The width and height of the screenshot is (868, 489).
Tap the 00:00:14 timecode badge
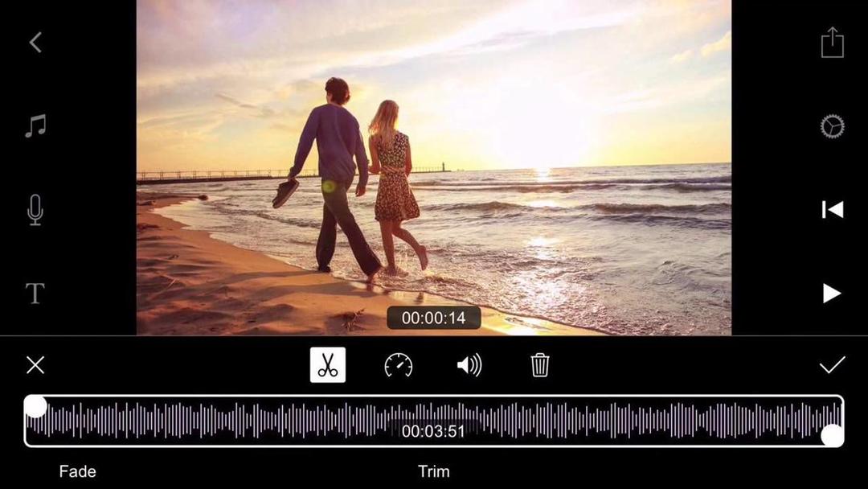(x=433, y=318)
